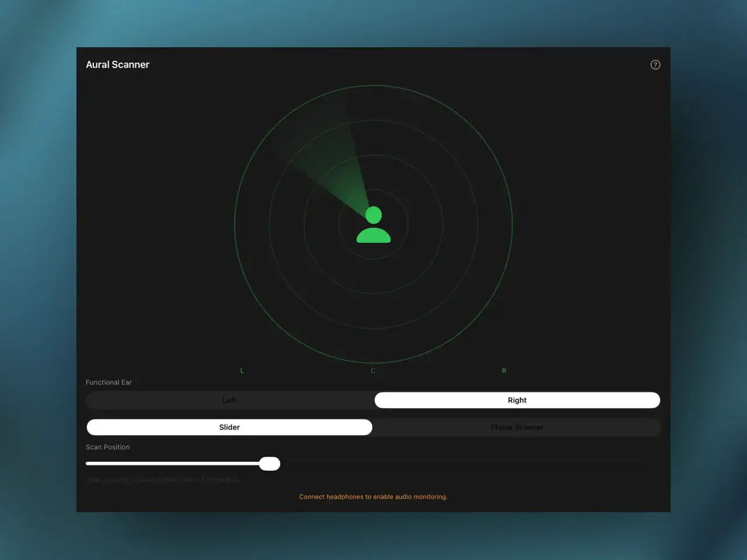
Task: Click the "Scan Position" label
Action: pyautogui.click(x=107, y=447)
